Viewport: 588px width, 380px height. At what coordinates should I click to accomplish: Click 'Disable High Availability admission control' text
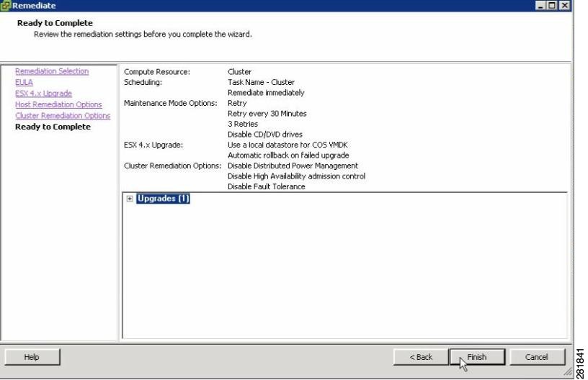tap(296, 176)
